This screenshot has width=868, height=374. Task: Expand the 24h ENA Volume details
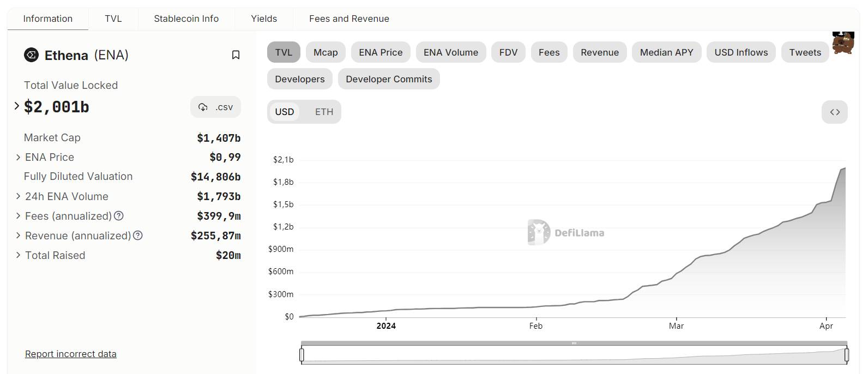pos(18,196)
